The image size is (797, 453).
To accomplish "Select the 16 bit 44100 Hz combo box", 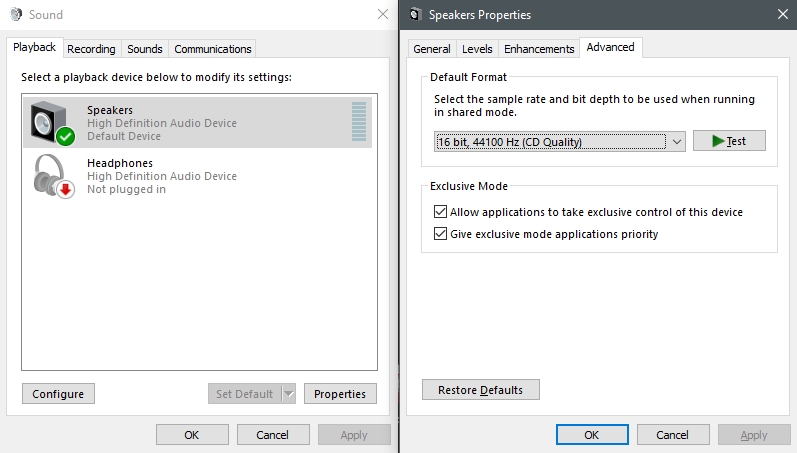I will tap(560, 142).
